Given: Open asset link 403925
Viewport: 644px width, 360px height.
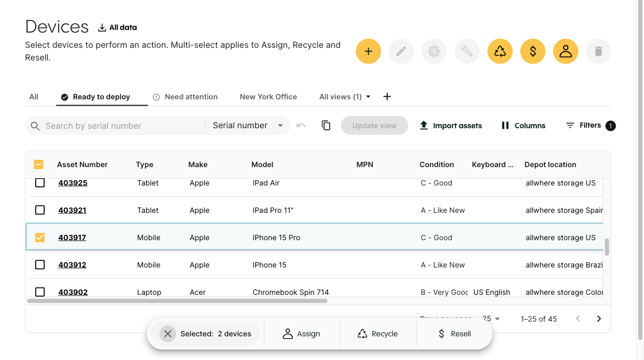Looking at the screenshot, I should (72, 183).
